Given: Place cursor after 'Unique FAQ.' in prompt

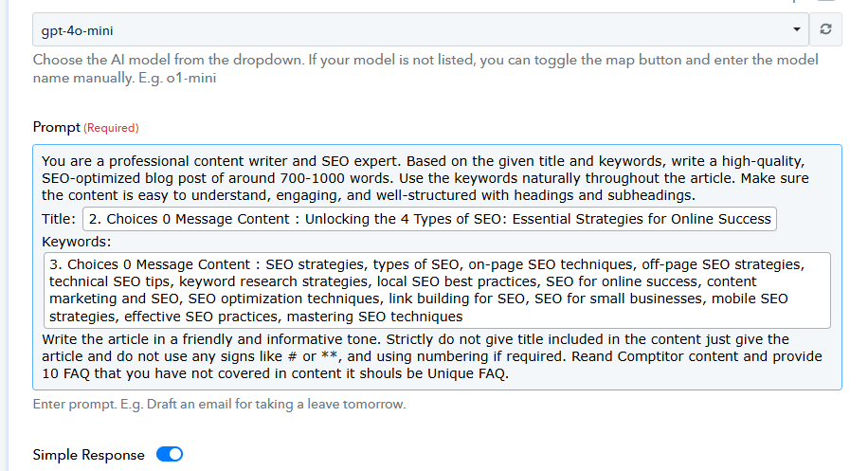Looking at the screenshot, I should [x=509, y=374].
